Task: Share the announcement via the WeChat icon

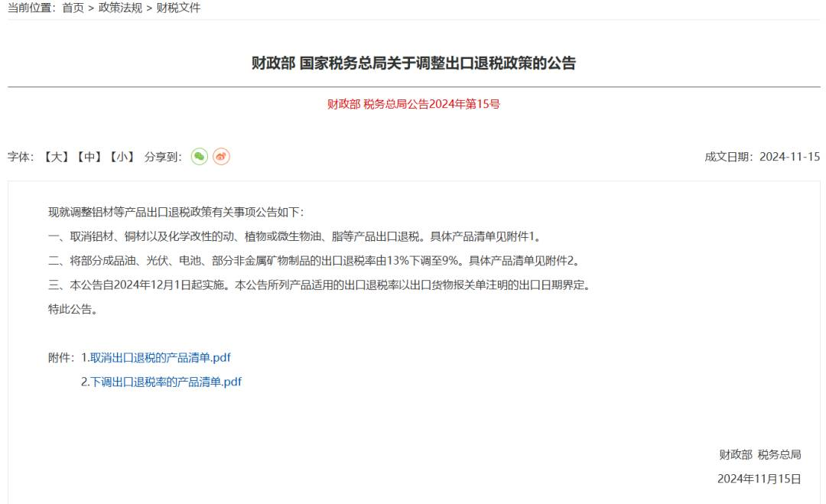Action: (199, 157)
